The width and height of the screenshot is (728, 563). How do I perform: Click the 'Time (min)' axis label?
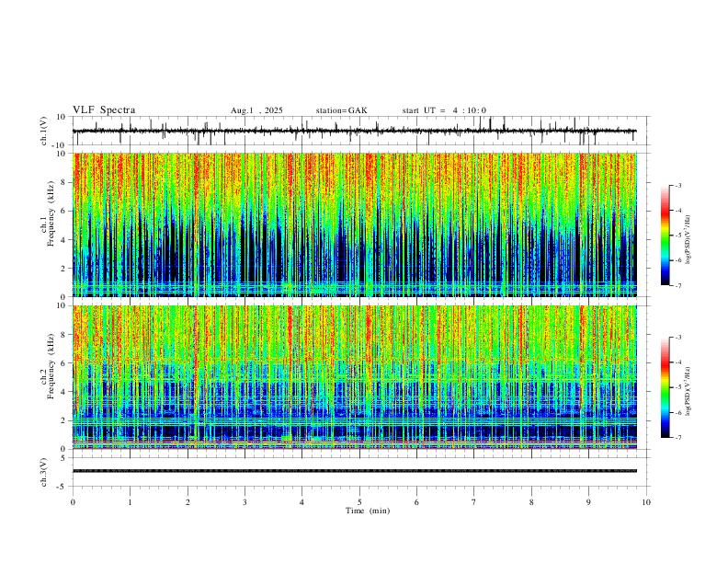click(368, 511)
